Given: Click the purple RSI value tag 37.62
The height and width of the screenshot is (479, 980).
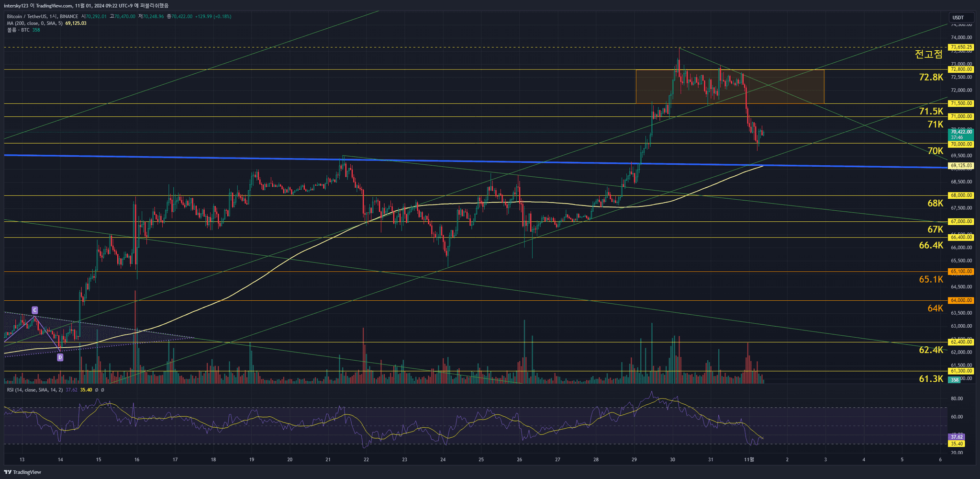Looking at the screenshot, I should [957, 437].
